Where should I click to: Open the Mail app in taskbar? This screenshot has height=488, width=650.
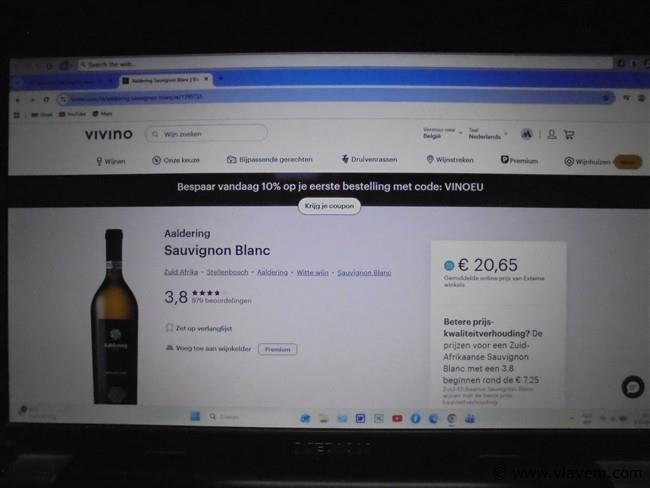(x=342, y=419)
